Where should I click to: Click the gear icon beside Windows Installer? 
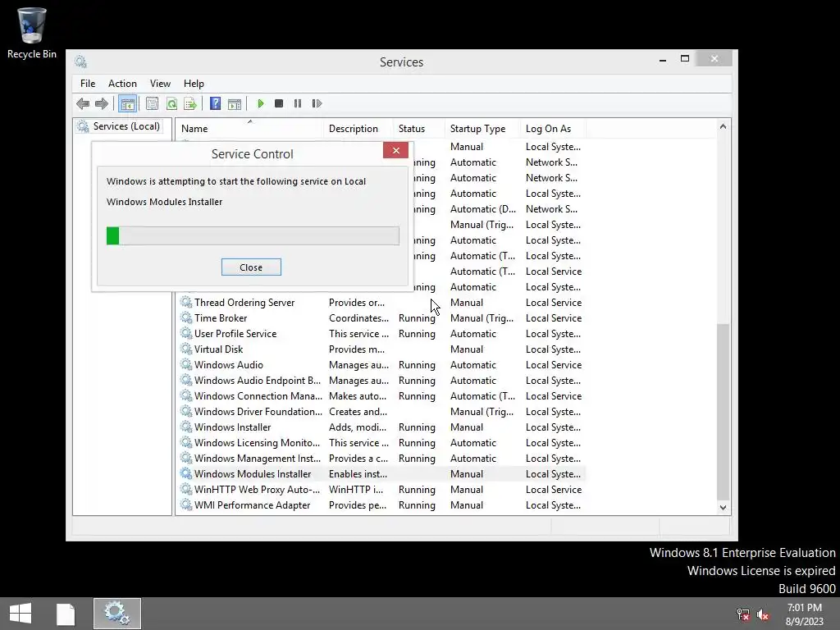pos(186,427)
